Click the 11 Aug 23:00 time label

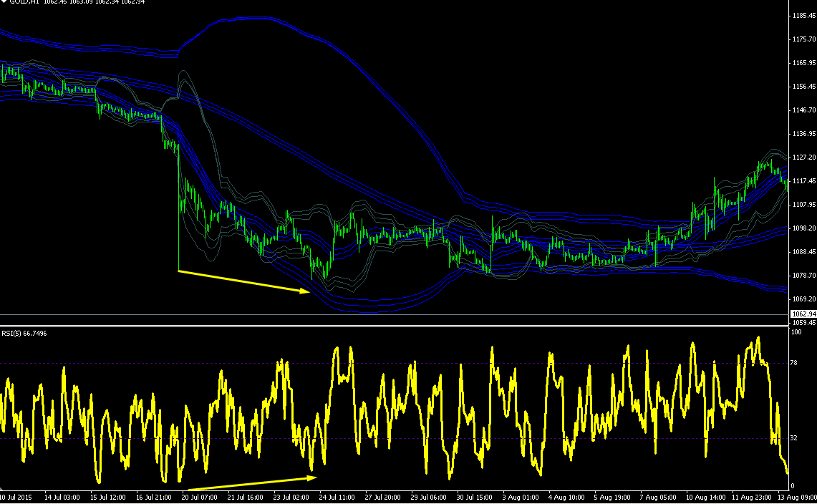coord(752,498)
